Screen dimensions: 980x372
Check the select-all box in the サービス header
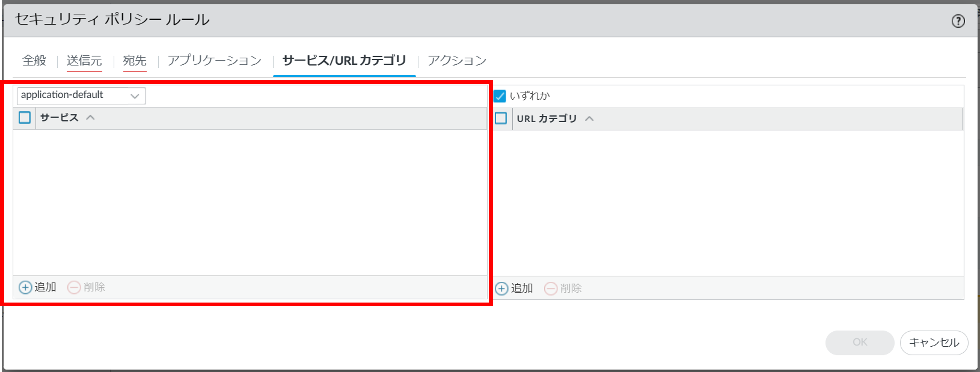25,118
